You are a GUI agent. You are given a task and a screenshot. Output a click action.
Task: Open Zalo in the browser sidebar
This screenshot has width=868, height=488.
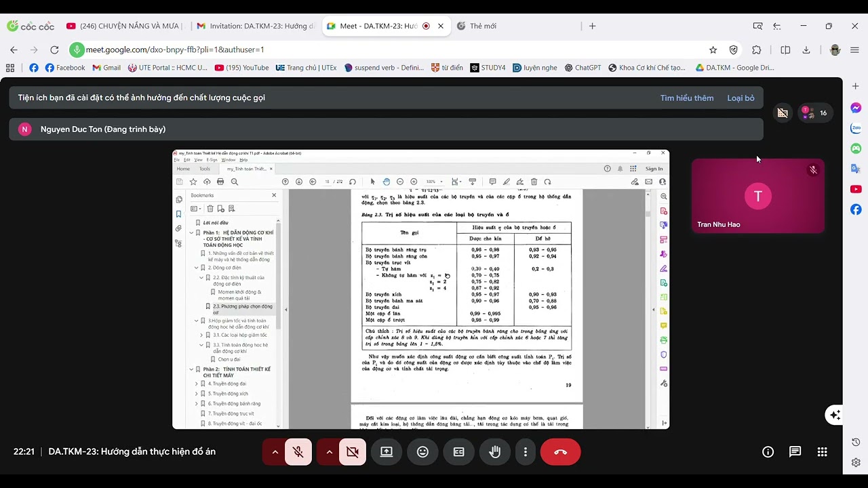856,128
